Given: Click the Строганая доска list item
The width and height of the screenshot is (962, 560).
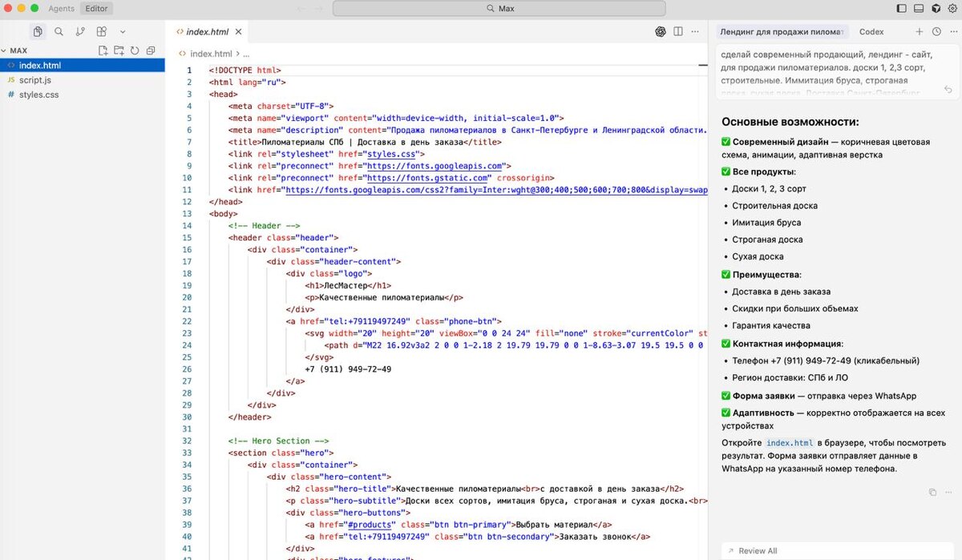Looking at the screenshot, I should coord(767,240).
